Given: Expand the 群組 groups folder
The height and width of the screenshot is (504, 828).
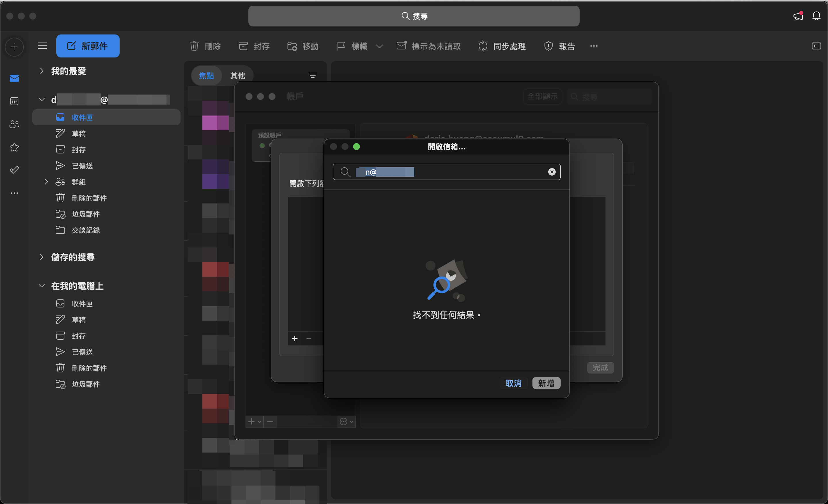Looking at the screenshot, I should tap(46, 182).
